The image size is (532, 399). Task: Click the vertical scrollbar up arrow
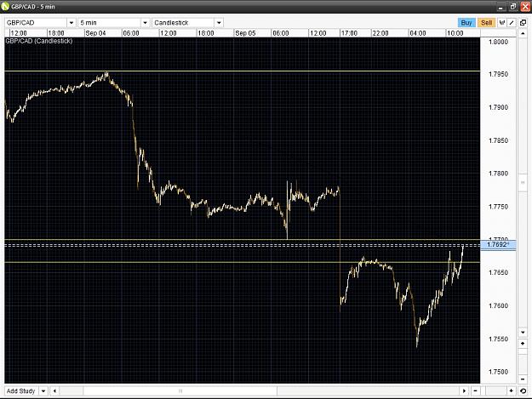pyautogui.click(x=523, y=33)
